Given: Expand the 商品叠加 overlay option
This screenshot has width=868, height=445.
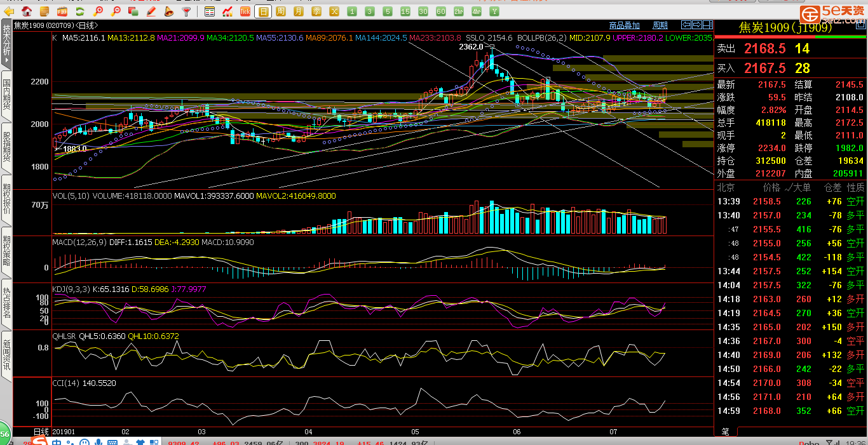Looking at the screenshot, I should 624,25.
